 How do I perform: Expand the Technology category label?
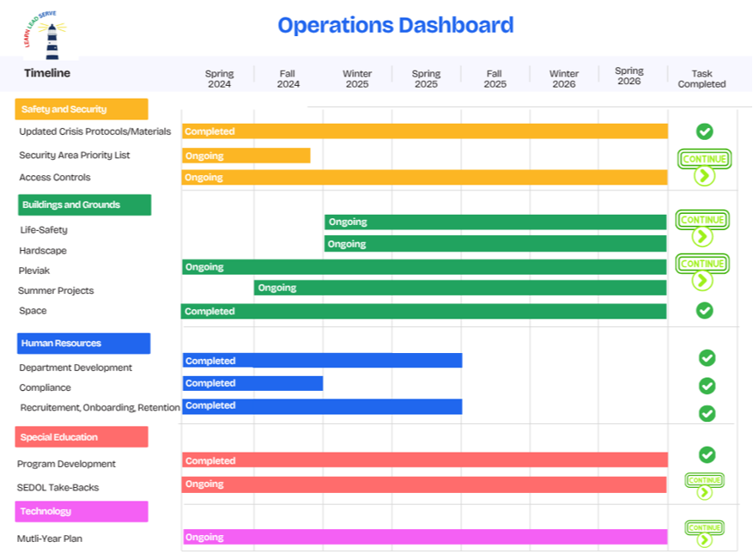82,512
